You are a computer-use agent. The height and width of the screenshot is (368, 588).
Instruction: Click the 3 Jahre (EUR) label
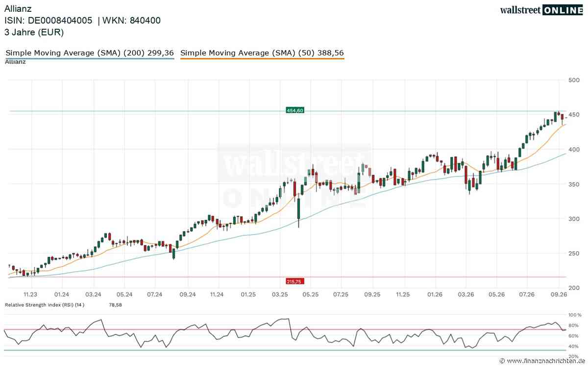tap(34, 32)
